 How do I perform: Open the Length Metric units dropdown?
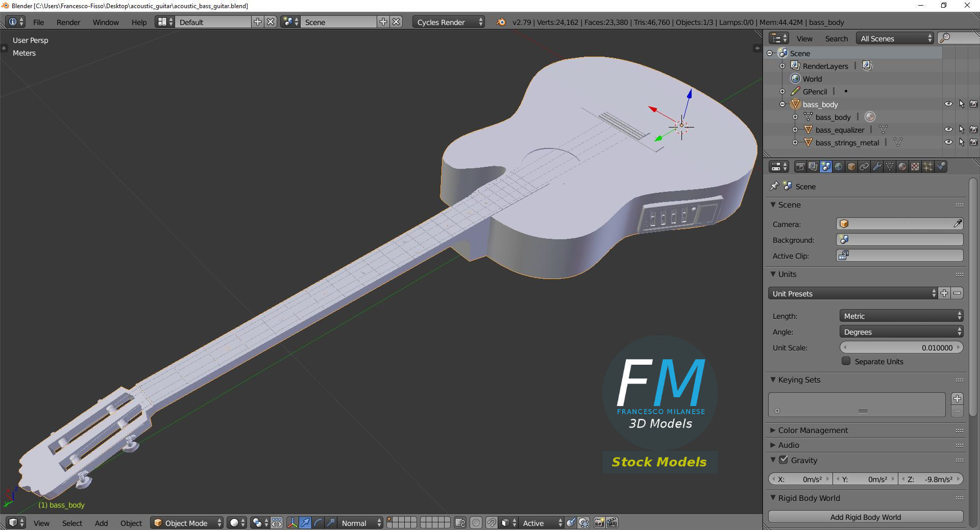(x=901, y=316)
